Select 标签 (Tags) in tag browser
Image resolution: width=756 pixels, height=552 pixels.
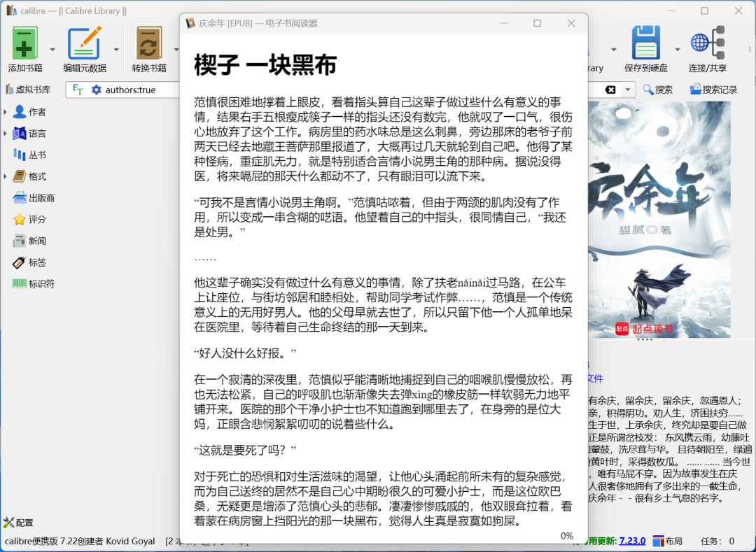pos(37,262)
